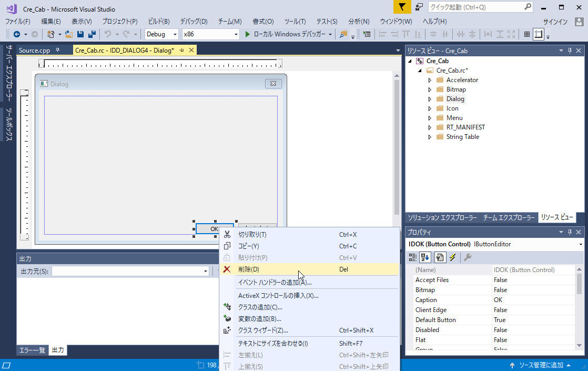Click the alphabetical sort icon in Properties
Viewport: 588px width, 371px height.
(x=425, y=257)
